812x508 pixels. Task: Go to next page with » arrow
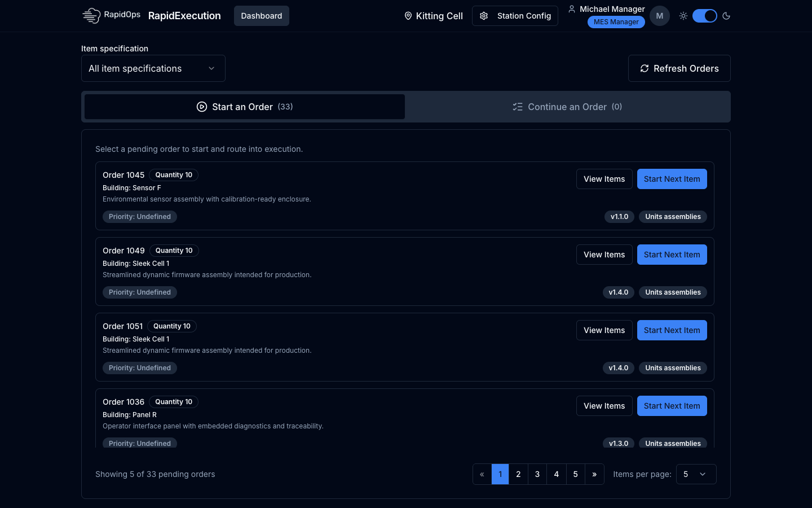click(x=594, y=474)
